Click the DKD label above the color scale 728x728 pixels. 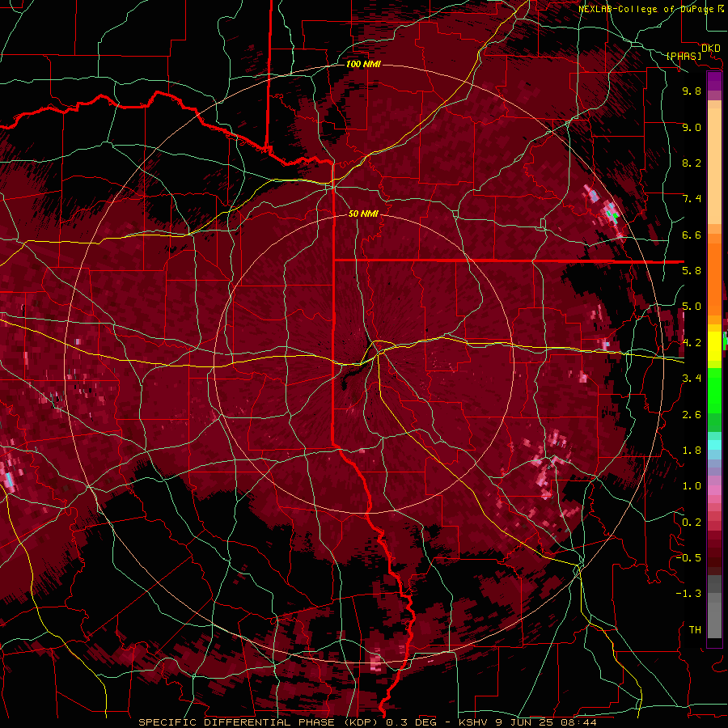(710, 49)
